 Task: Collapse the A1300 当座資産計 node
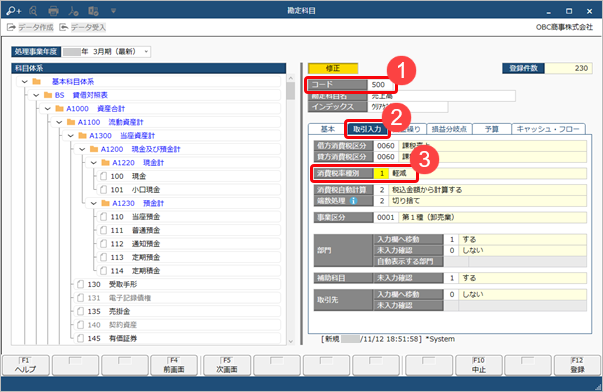tap(71, 135)
